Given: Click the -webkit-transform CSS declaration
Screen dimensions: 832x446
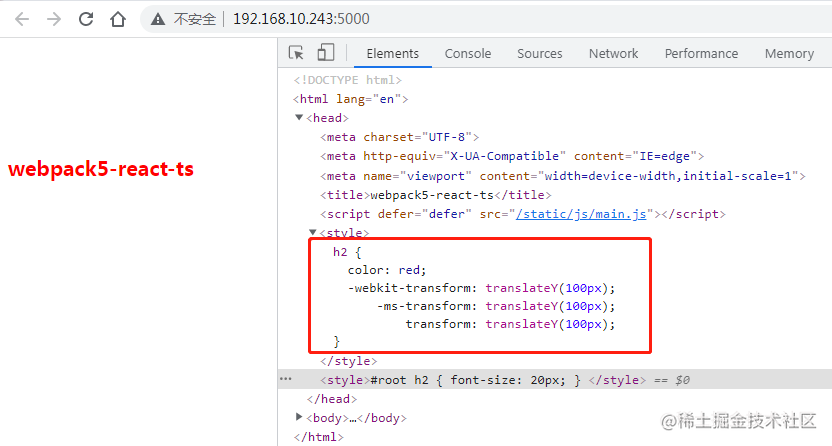Looking at the screenshot, I should pos(481,288).
